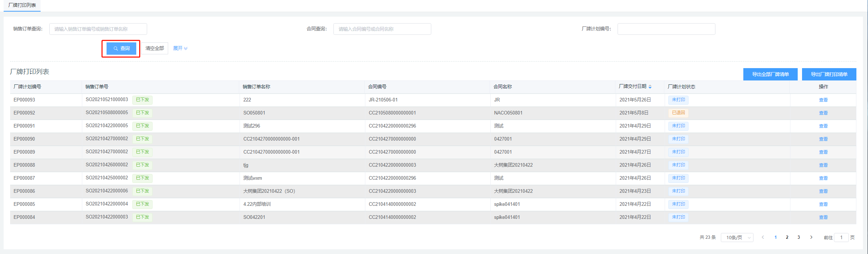Click 导出全部厂牌清单 button
This screenshot has height=254, width=868.
click(x=770, y=74)
